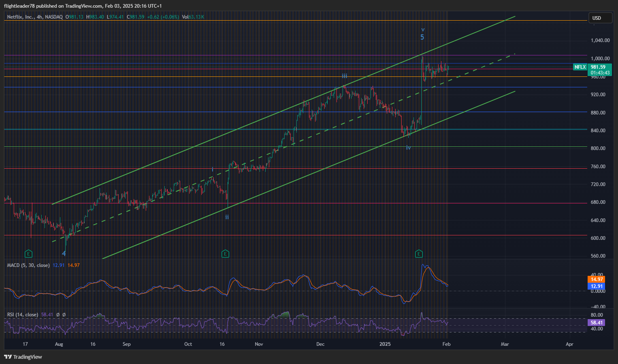The image size is (618, 364).
Task: Click the late-July earnings E marker
Action: coord(28,254)
